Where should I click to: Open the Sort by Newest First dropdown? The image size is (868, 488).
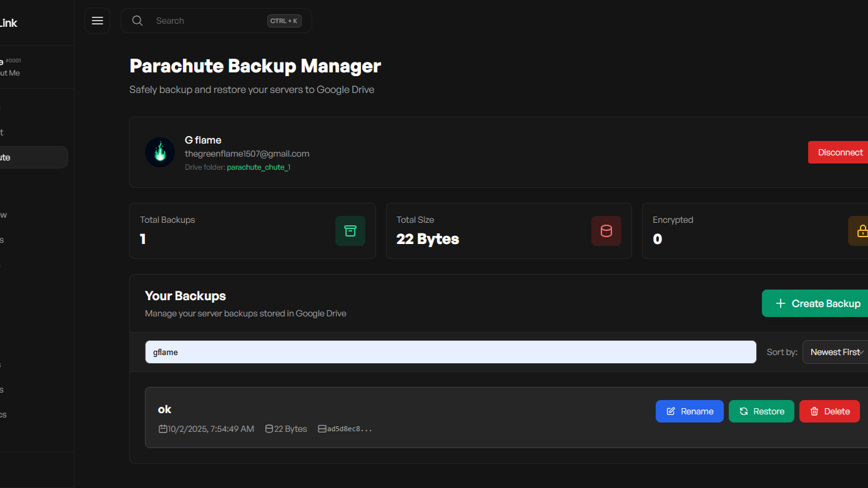[836, 352]
